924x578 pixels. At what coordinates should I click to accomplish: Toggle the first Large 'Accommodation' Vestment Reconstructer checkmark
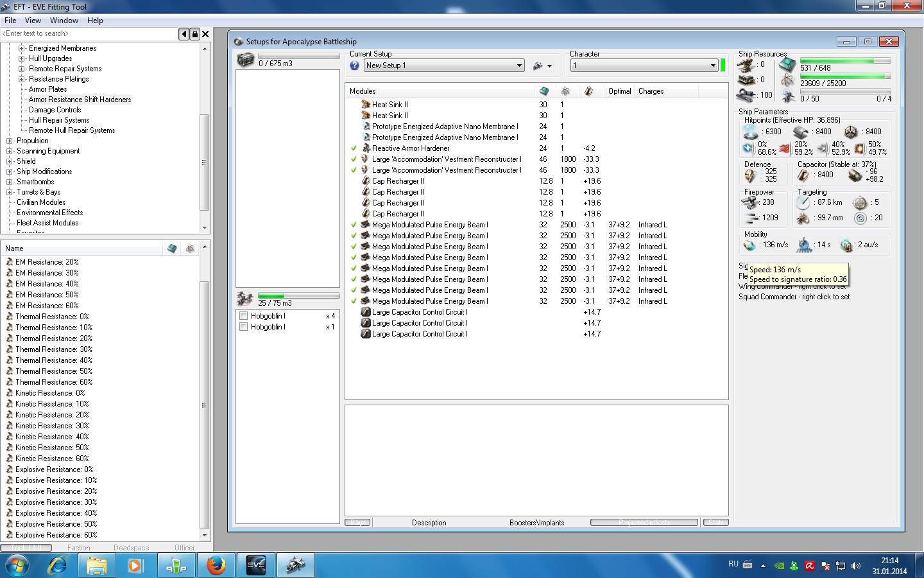[354, 159]
